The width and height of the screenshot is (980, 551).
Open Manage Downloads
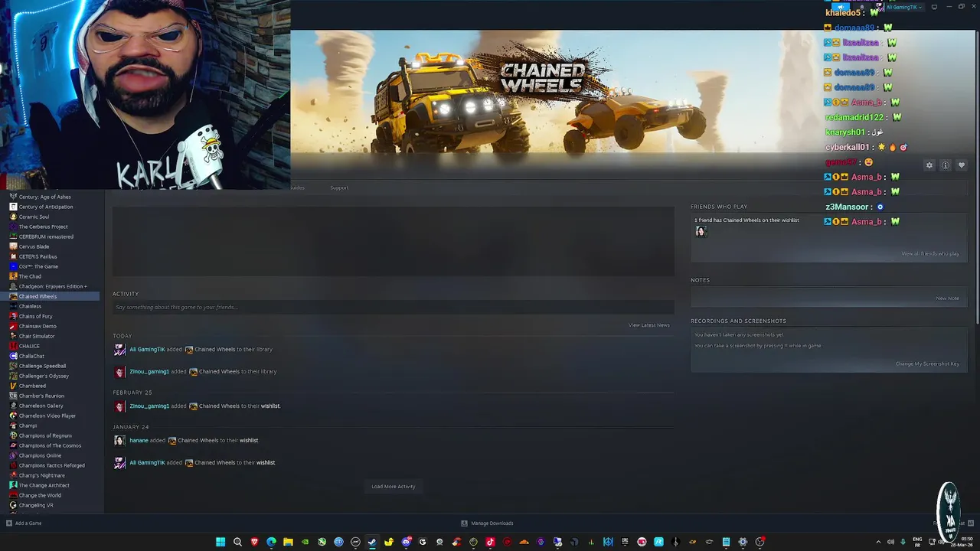coord(487,523)
